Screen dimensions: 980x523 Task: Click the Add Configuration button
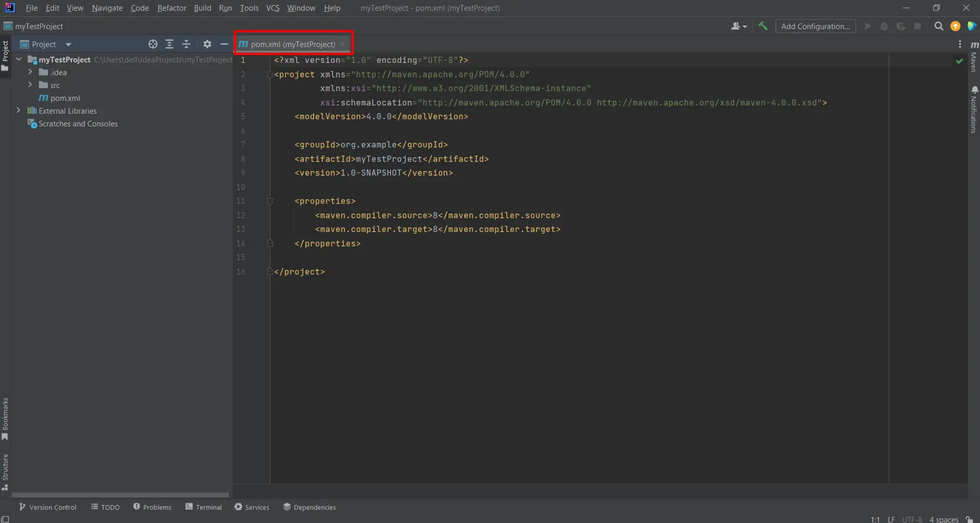815,26
